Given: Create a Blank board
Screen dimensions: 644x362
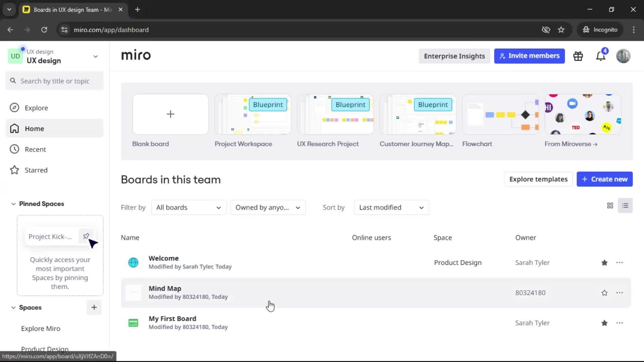Looking at the screenshot, I should pyautogui.click(x=170, y=114).
